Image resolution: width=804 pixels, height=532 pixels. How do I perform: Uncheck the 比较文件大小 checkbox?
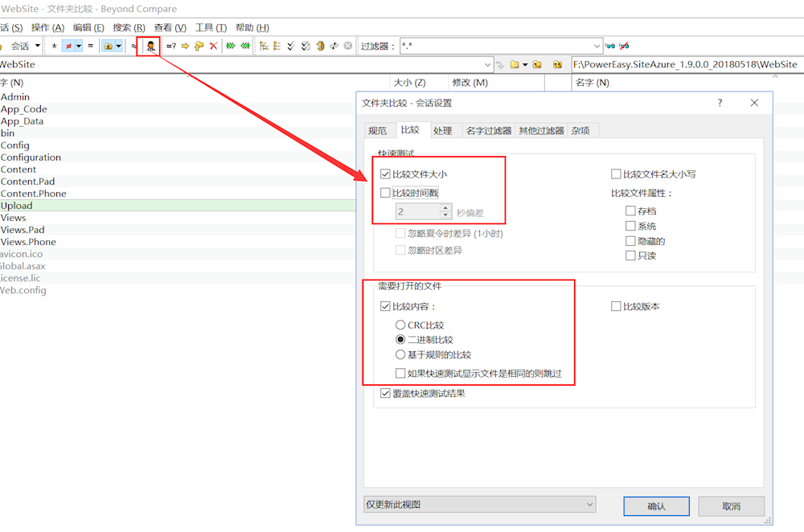point(385,174)
